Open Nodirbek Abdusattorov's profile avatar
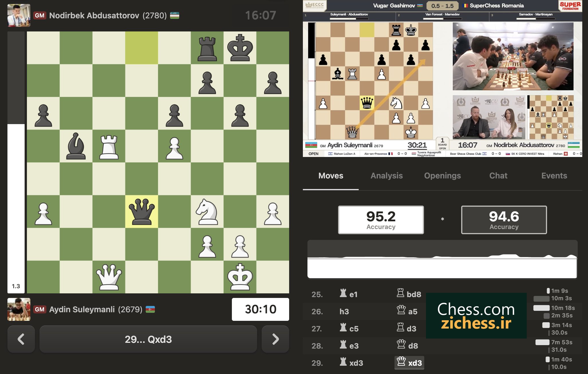Screen dimensions: 588x374 coord(19,15)
